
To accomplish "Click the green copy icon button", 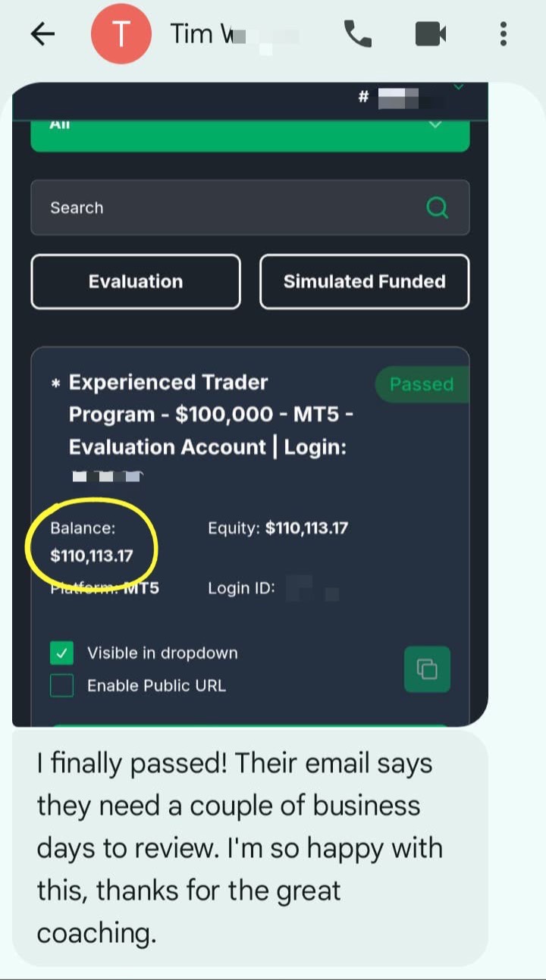I will point(427,669).
